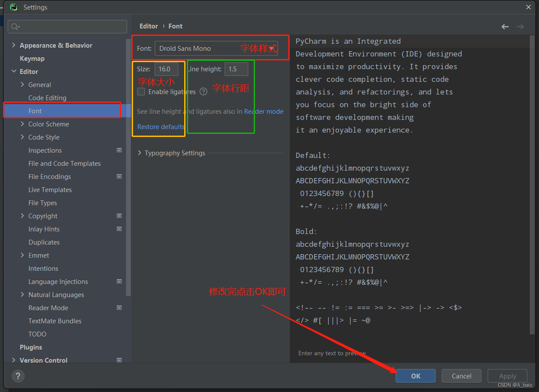Select Keymap in settings tree
This screenshot has width=539, height=392.
click(x=32, y=58)
